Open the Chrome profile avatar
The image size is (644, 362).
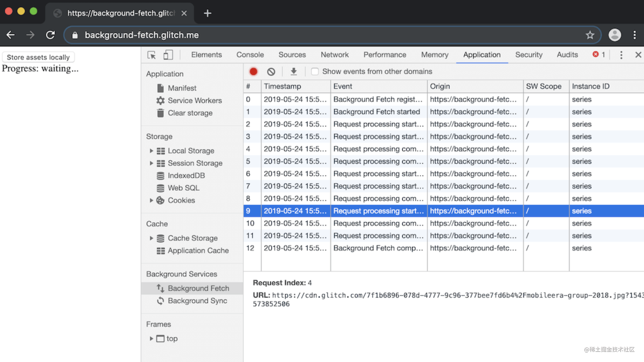point(614,35)
